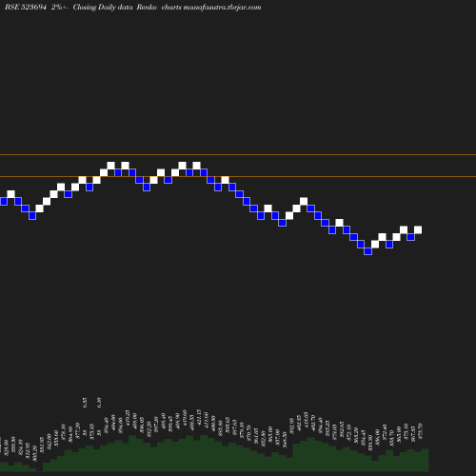Click the lowest blue Renko brick

pyautogui.click(x=367, y=251)
